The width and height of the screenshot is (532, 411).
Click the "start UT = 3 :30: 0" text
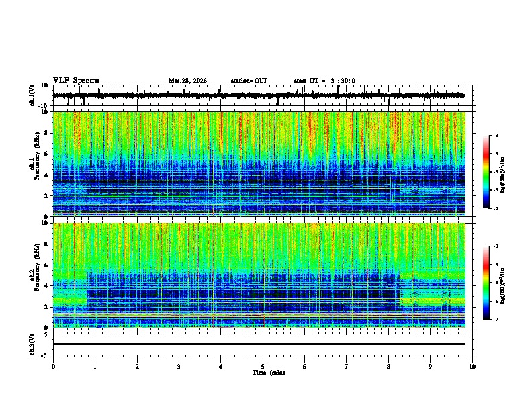click(x=324, y=81)
